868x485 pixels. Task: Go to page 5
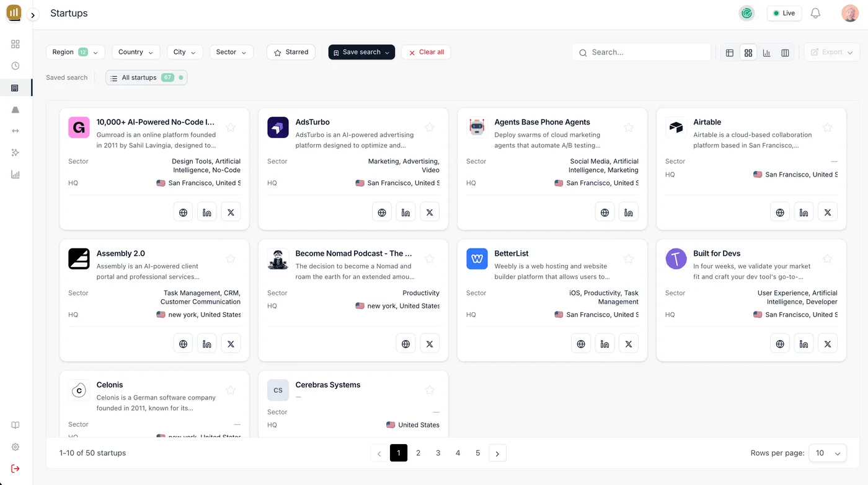coord(478,453)
